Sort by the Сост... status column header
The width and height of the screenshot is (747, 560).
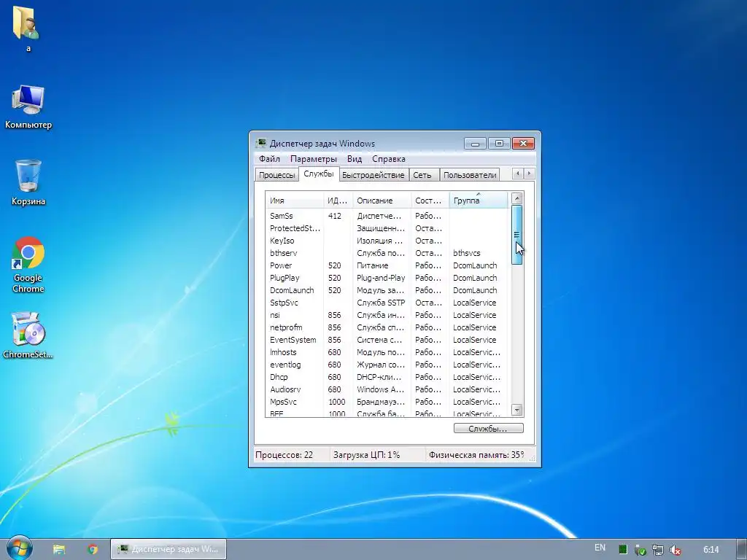pos(430,201)
